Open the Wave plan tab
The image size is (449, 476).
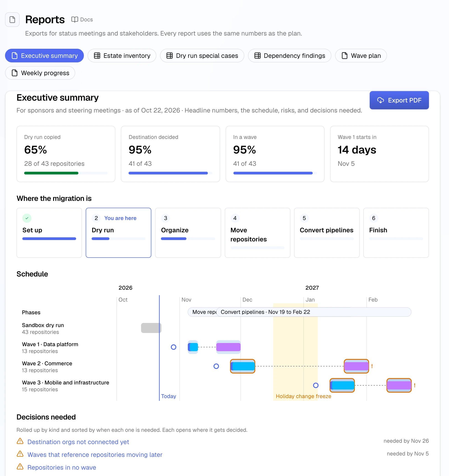coord(361,56)
